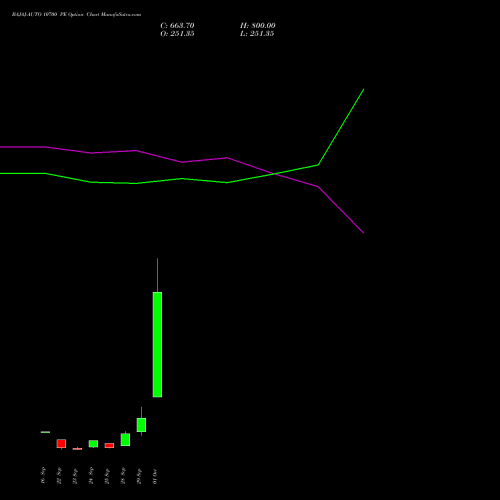This screenshot has width=500, height=500.
Task: Click the 25 Sep date axis label
Action: point(107,476)
